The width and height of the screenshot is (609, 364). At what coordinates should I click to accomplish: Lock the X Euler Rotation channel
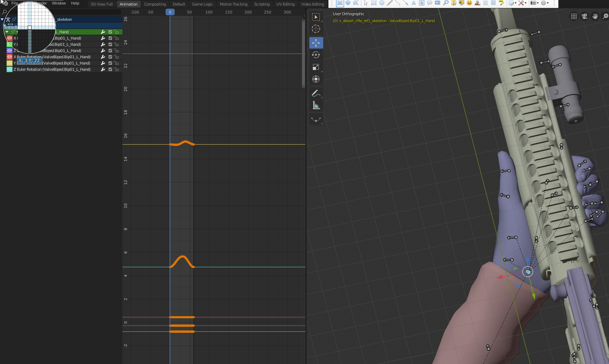point(117,57)
